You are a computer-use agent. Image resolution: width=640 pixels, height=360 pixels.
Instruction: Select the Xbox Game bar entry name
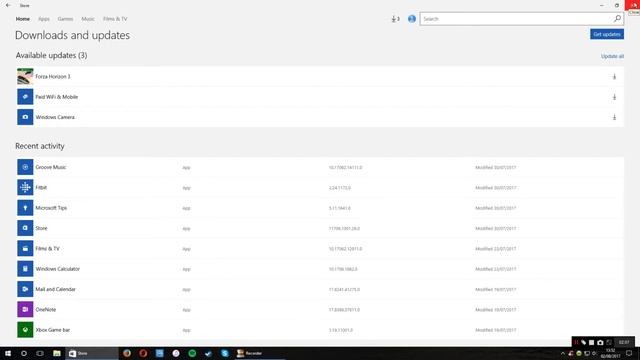(53, 330)
